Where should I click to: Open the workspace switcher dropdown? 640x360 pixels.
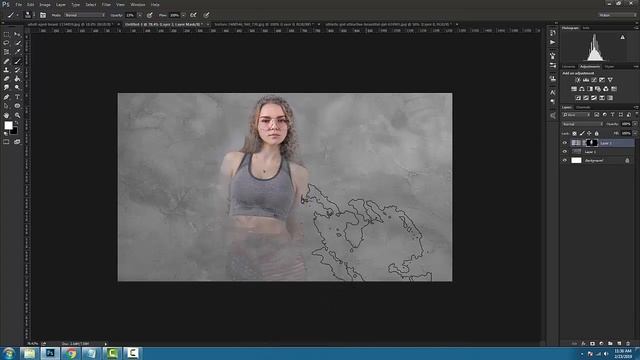click(618, 15)
